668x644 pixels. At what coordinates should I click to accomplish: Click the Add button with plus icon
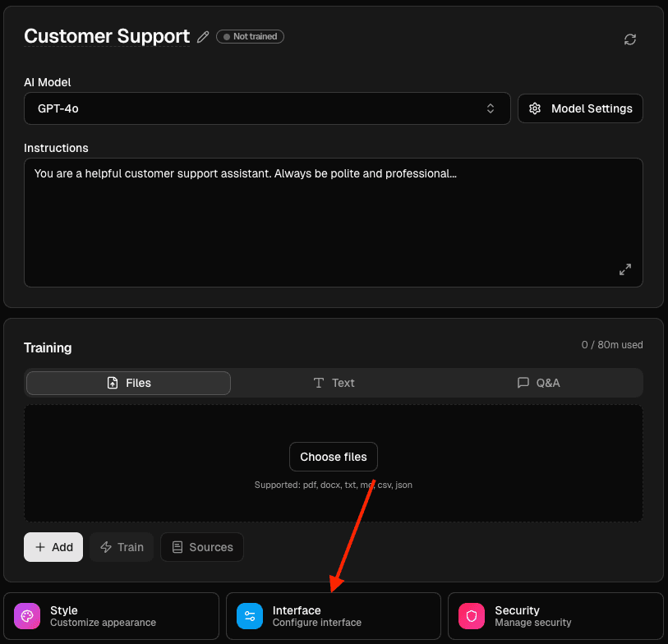tap(53, 547)
